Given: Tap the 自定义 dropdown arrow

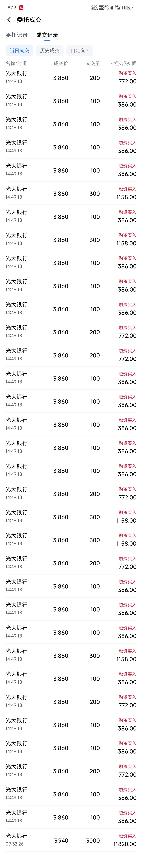Looking at the screenshot, I should pos(87,50).
